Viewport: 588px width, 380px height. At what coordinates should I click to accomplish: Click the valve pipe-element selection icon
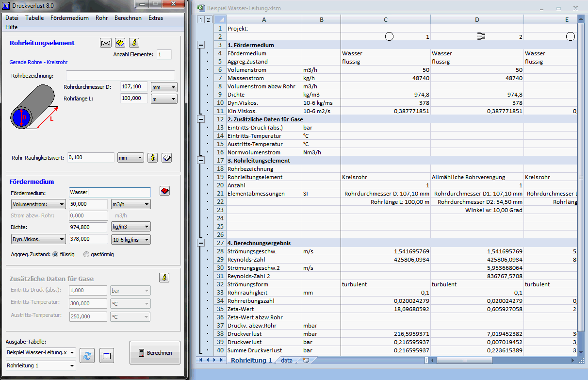(x=106, y=43)
